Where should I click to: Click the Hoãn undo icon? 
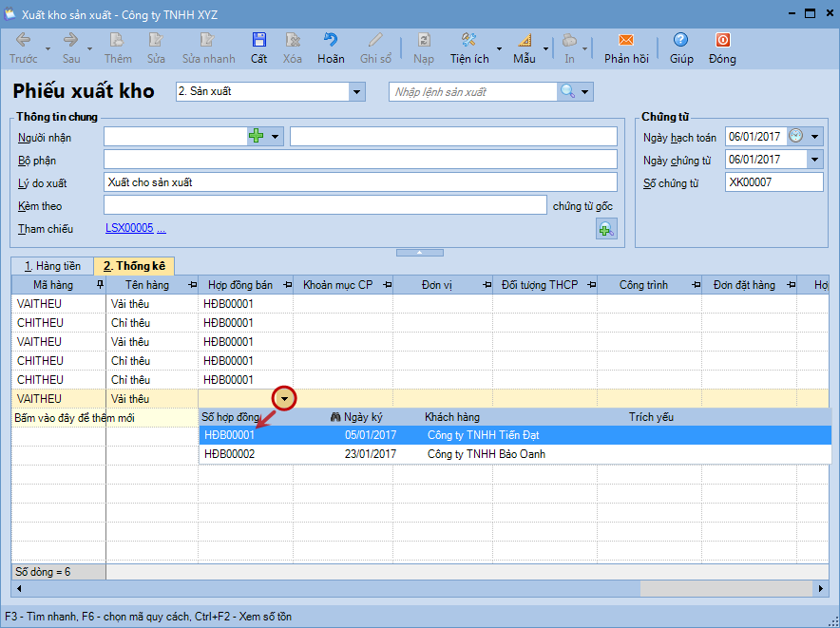(x=331, y=41)
